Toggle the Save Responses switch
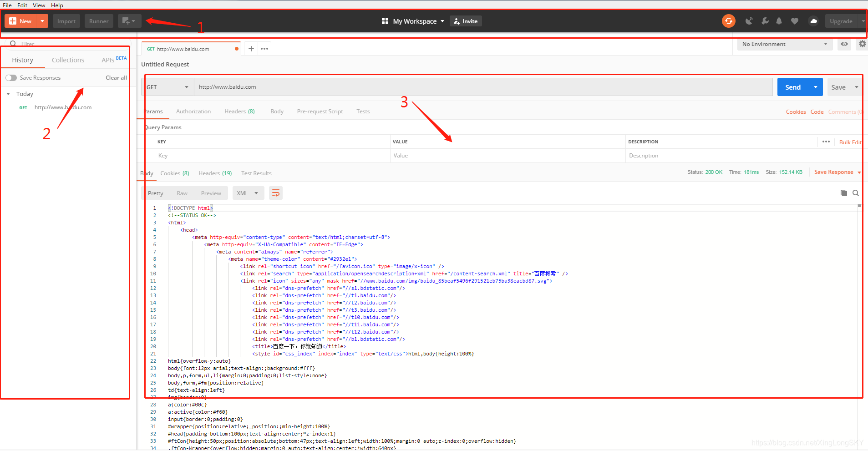The image size is (868, 451). click(11, 78)
